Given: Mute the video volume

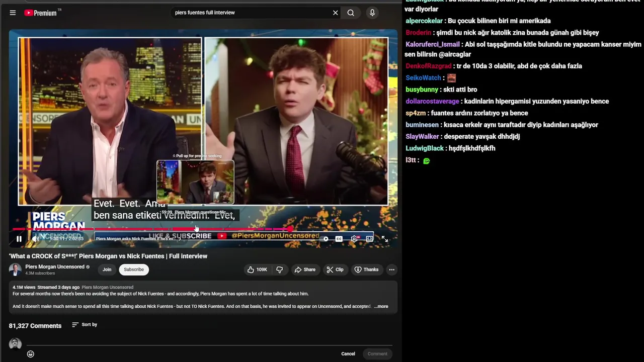Looking at the screenshot, I should (36, 239).
